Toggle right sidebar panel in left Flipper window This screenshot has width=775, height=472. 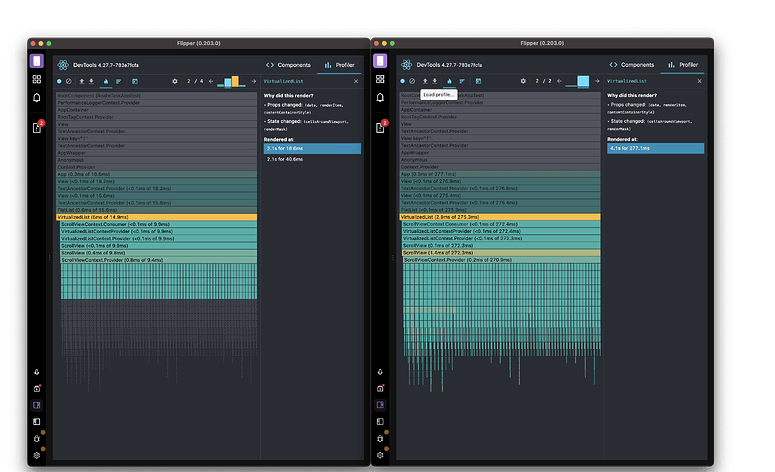(37, 405)
